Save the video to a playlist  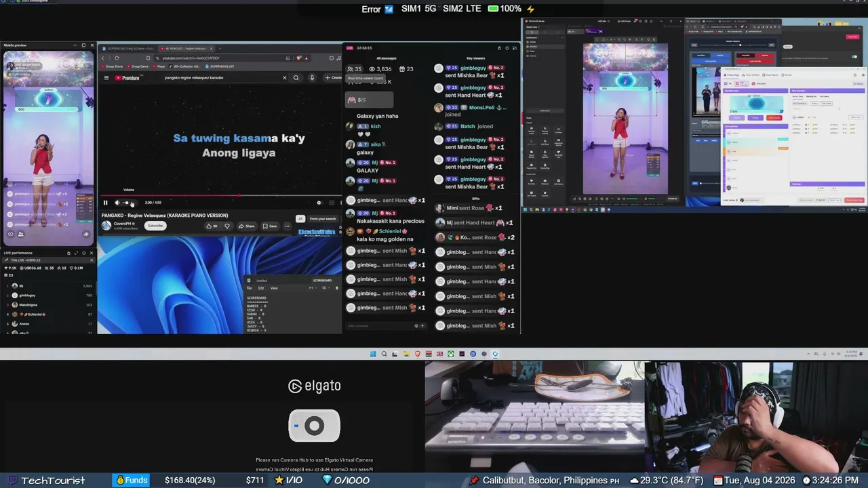(269, 226)
